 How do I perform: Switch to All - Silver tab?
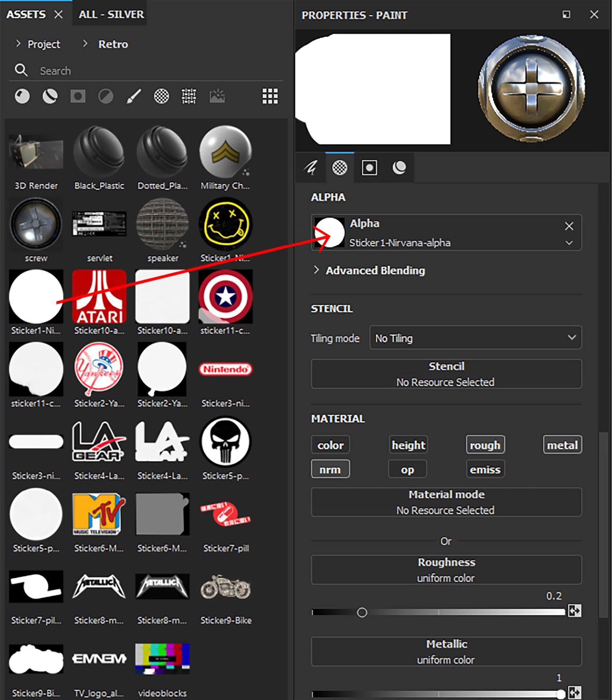[x=111, y=14]
